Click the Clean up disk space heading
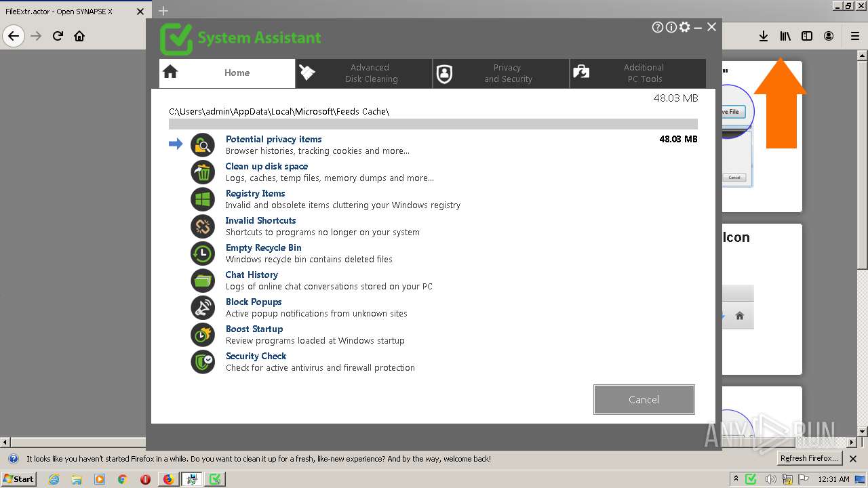Screen dimensions: 868x488 tap(267, 166)
